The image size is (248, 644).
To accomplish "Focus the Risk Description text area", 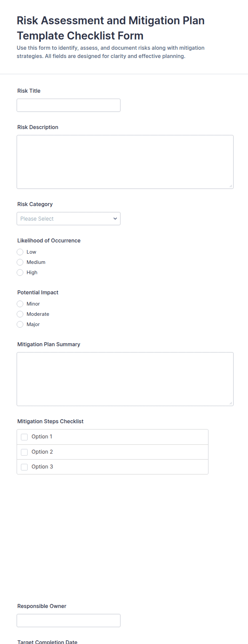I will (x=125, y=162).
